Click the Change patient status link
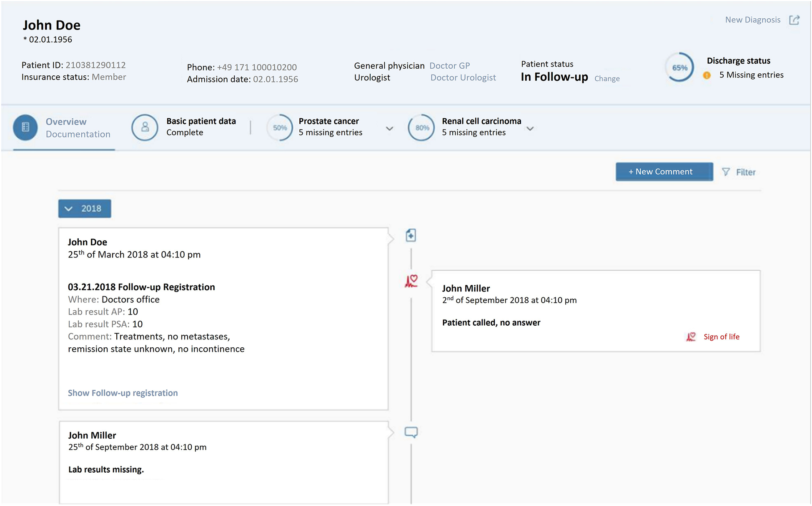 (607, 79)
